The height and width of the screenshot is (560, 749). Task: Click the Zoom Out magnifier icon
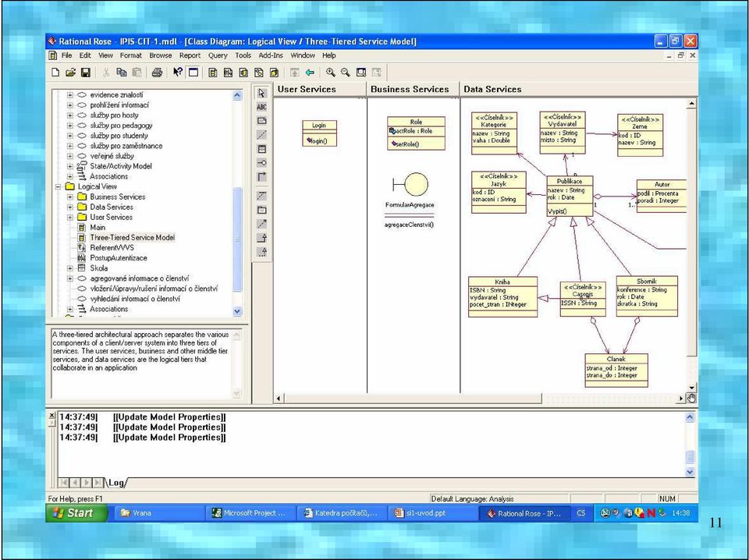pyautogui.click(x=346, y=73)
